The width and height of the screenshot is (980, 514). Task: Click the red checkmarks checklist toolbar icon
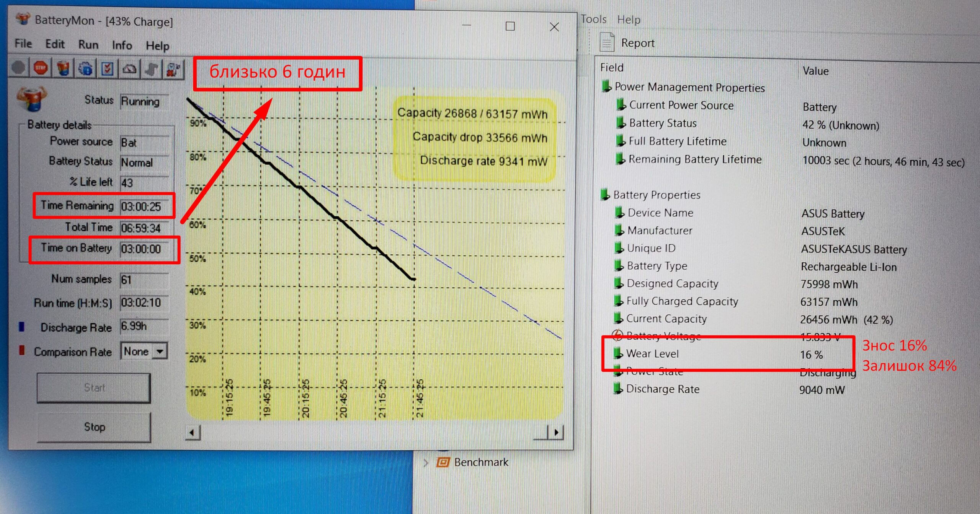point(108,69)
